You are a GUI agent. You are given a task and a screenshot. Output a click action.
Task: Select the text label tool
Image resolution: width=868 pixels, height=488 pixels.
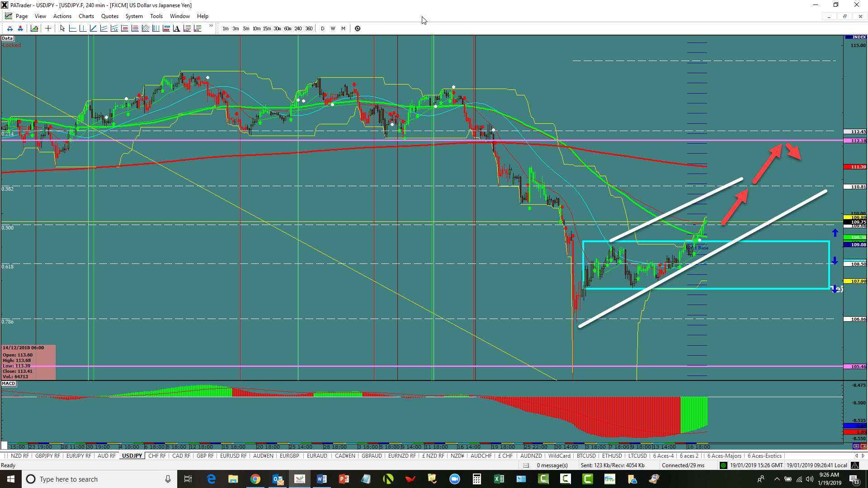(176, 28)
